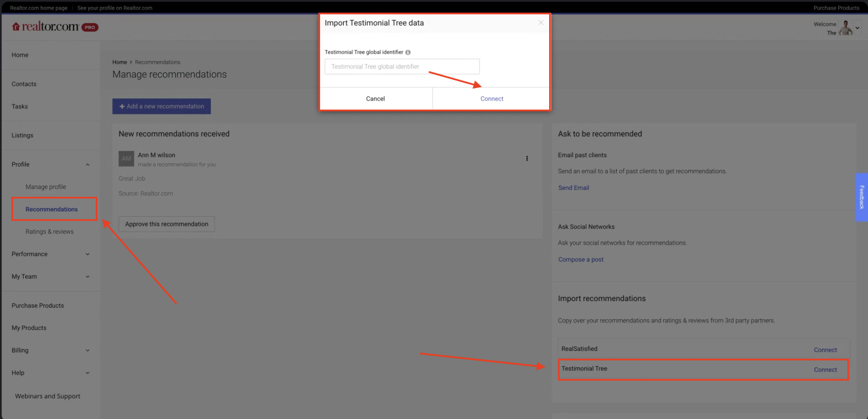This screenshot has height=419, width=868.
Task: Connect the RealSatisfied integration
Action: coord(825,350)
